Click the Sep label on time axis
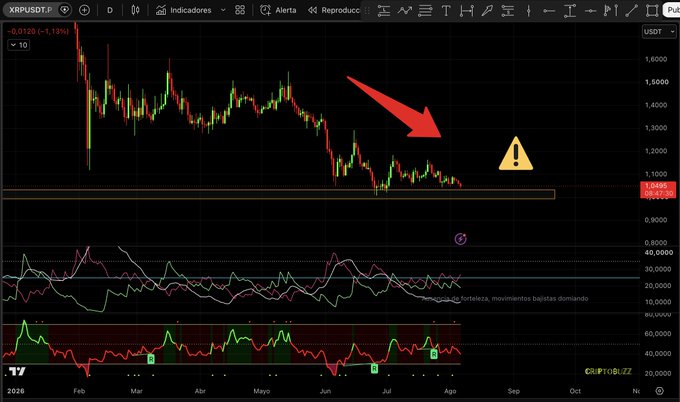Screen dimensions: 680x402 (x=513, y=391)
